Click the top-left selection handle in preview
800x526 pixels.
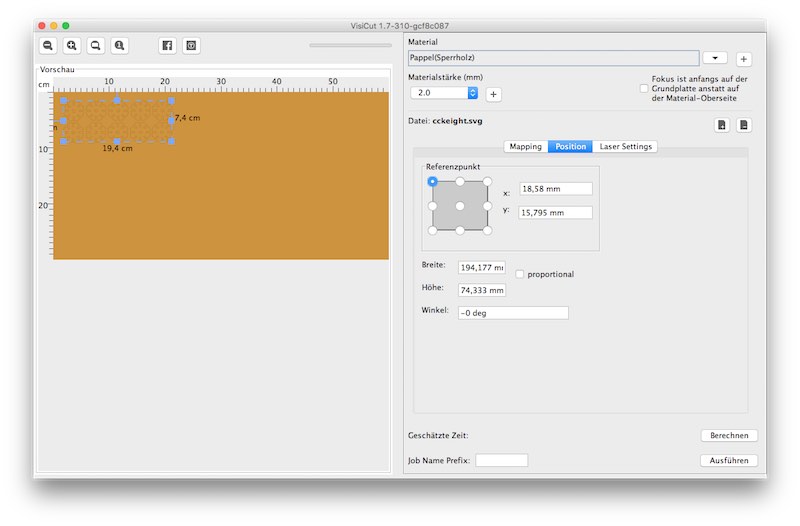pyautogui.click(x=63, y=101)
